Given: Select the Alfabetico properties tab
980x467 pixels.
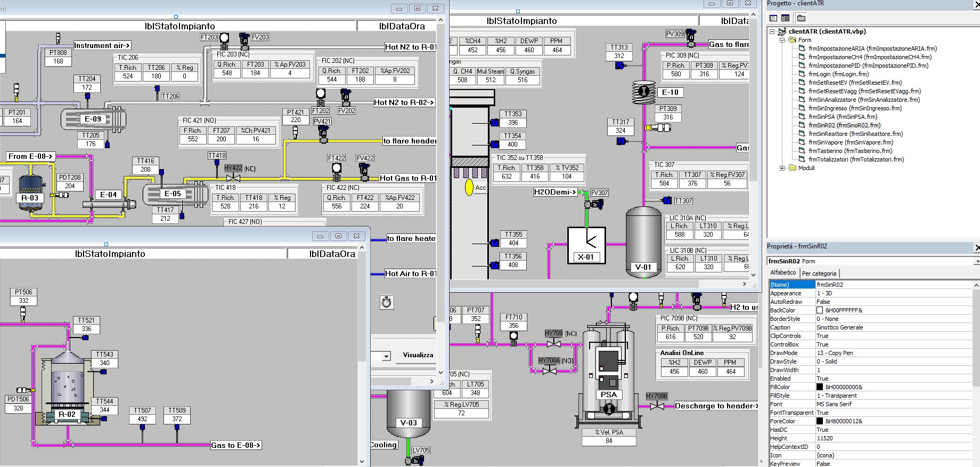Looking at the screenshot, I should [783, 273].
